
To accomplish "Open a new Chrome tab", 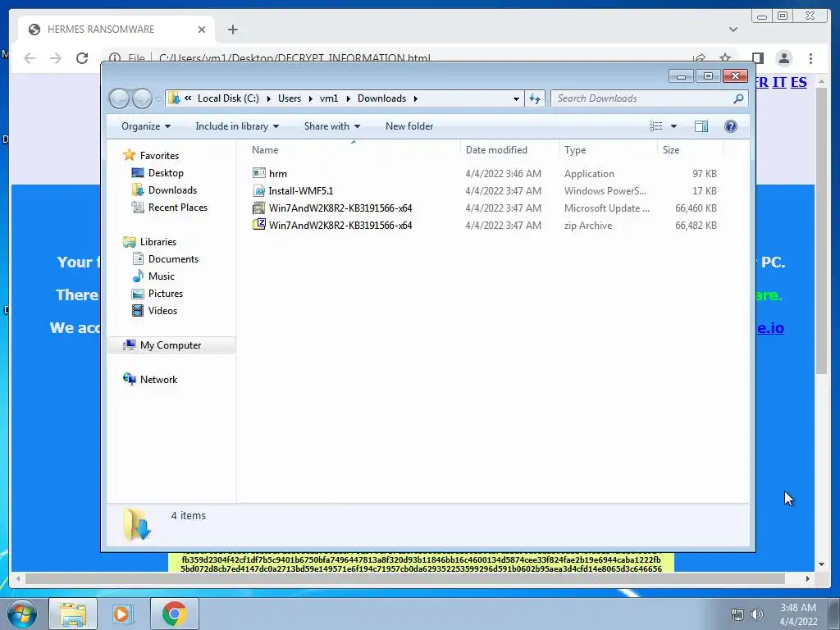I will pos(232,30).
